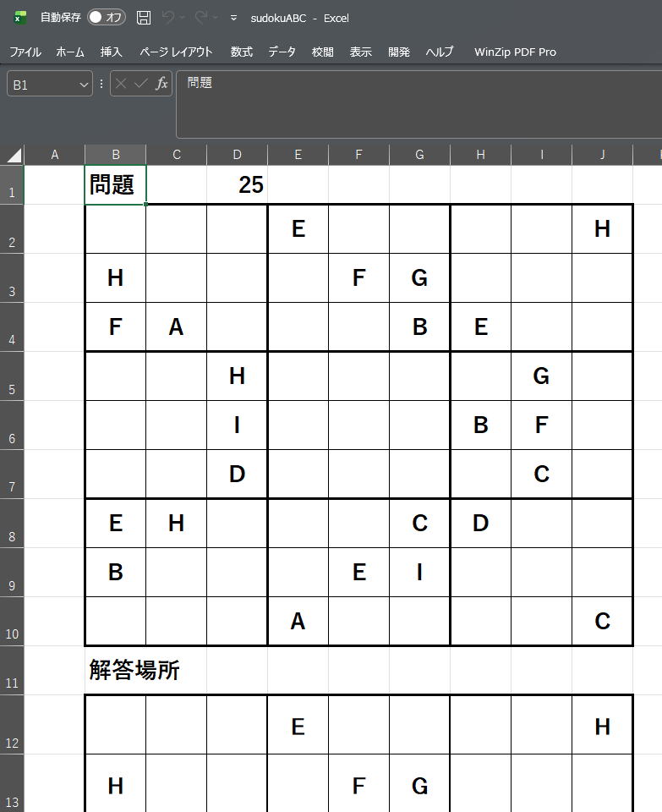Click the formula bar Enter checkmark icon
Viewport: 662px width, 812px height.
click(140, 84)
